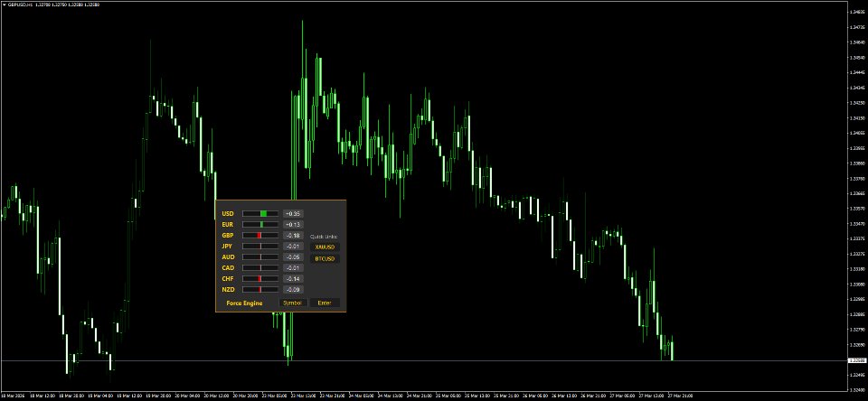
Task: Click the AUD value -0.05
Action: tap(293, 257)
